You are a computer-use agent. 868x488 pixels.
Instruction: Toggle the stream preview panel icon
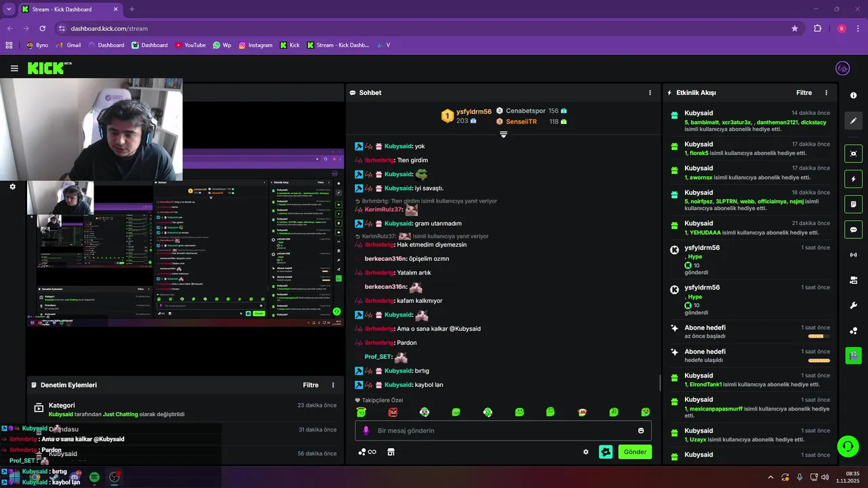(x=853, y=153)
